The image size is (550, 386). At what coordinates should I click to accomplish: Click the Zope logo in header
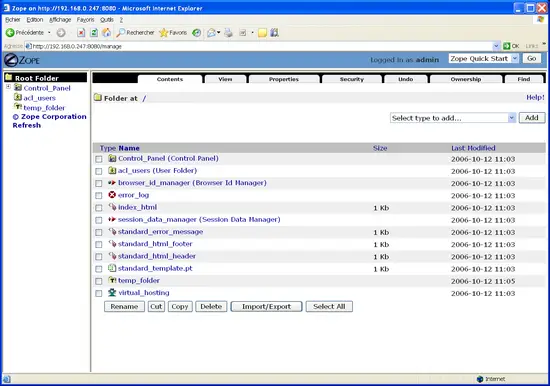coord(22,60)
